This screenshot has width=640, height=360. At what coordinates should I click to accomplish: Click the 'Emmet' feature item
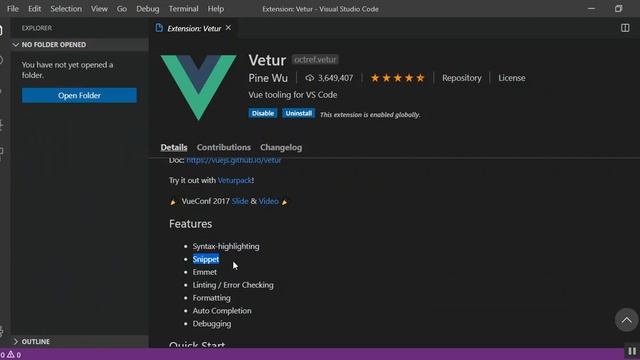coord(204,272)
